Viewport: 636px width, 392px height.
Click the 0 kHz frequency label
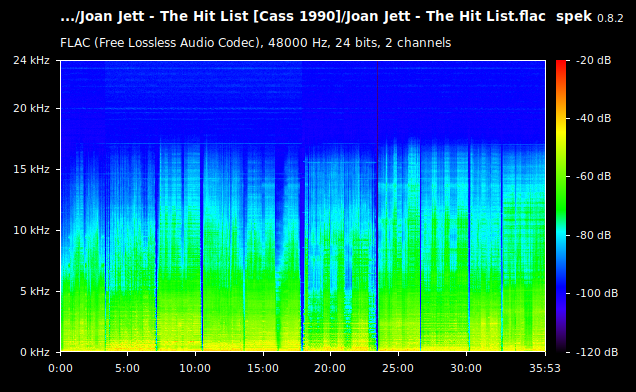[x=35, y=352]
